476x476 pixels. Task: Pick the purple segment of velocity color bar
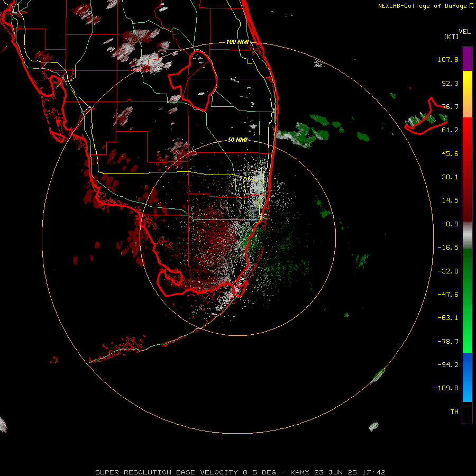pos(467,59)
